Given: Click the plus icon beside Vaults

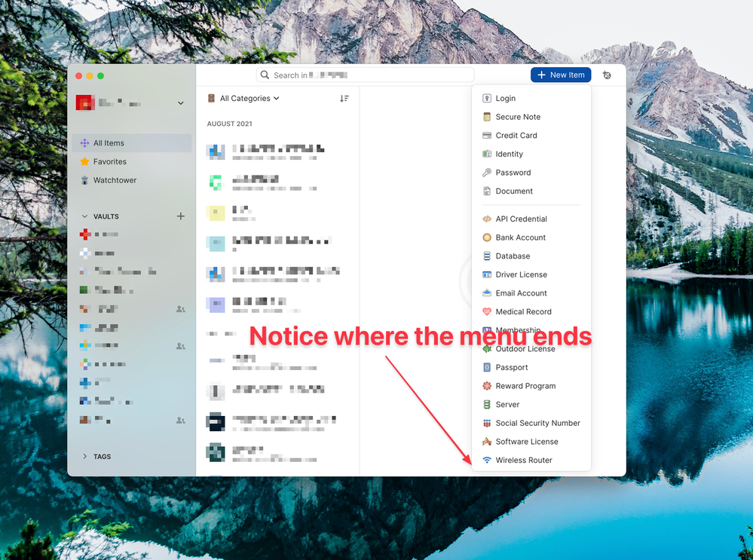Looking at the screenshot, I should (180, 216).
